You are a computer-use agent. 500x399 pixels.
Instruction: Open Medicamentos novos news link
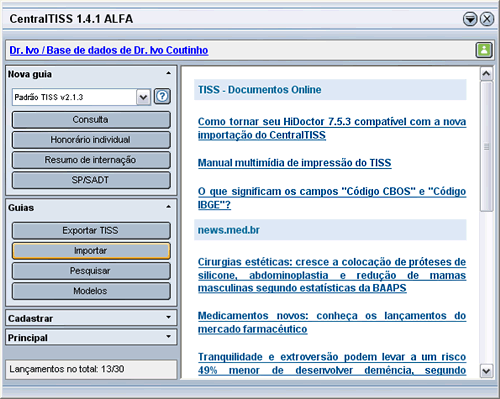coord(332,322)
